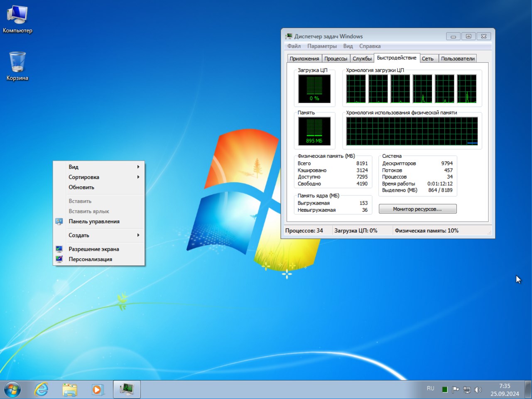Open the network tray icon
Viewport: 532px width, 399px height.
click(x=467, y=389)
